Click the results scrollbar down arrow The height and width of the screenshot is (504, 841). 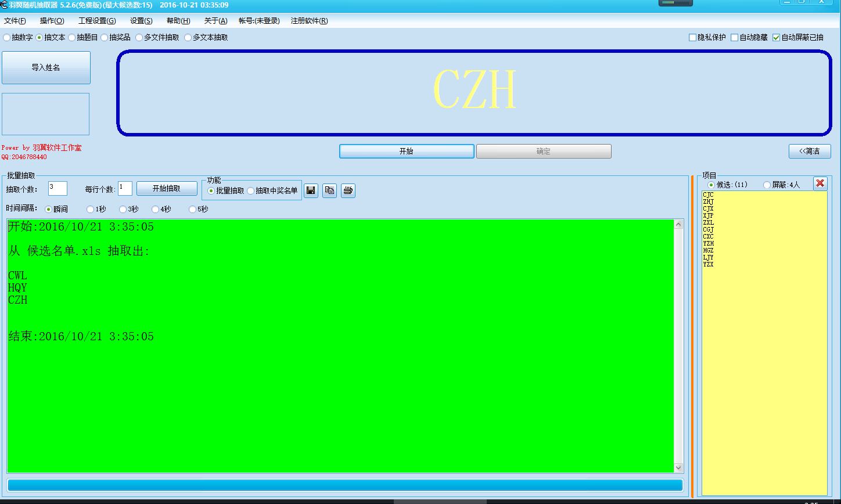[678, 467]
